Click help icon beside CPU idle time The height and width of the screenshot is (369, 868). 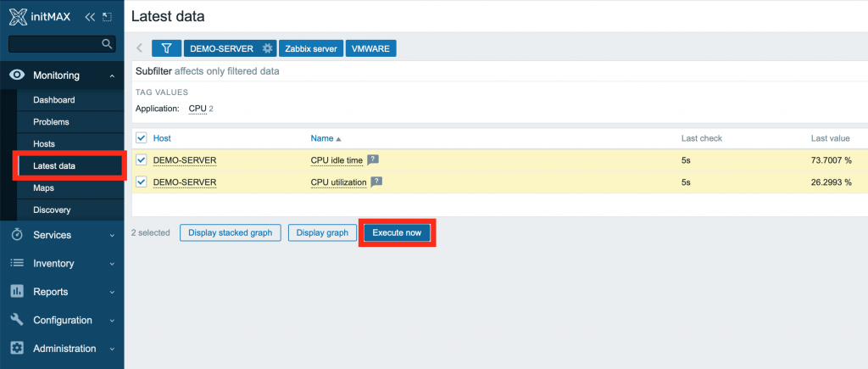[x=373, y=159]
